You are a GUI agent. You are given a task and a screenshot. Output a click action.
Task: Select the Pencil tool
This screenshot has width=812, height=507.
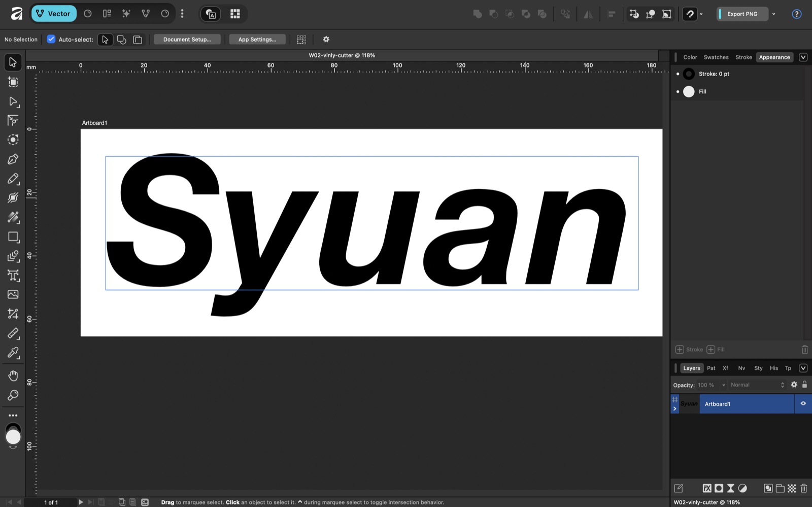13,179
